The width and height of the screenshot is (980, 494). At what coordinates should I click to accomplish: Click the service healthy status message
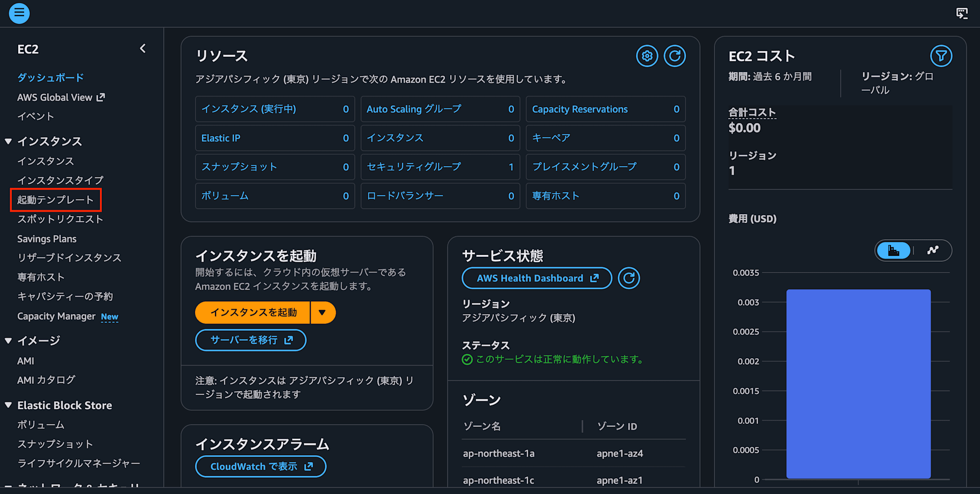(x=553, y=359)
